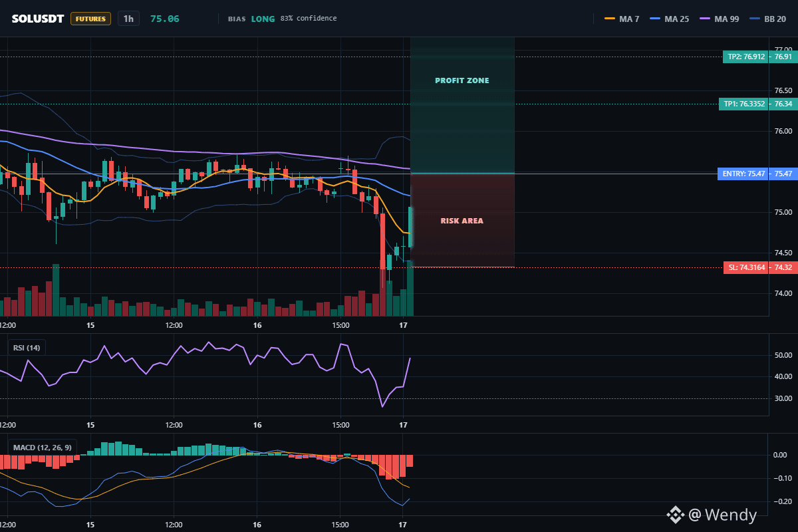Click date 15 on the MACD time axis
The height and width of the screenshot is (532, 798).
coord(91,525)
